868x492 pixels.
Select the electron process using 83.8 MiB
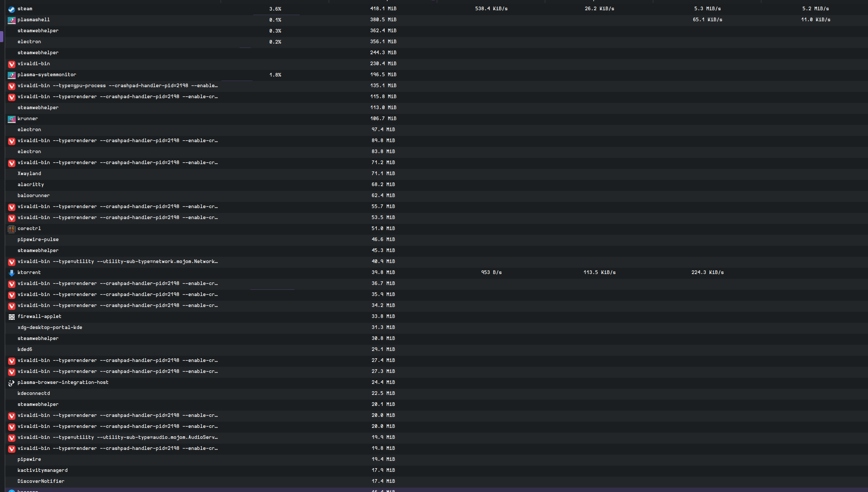pyautogui.click(x=29, y=151)
